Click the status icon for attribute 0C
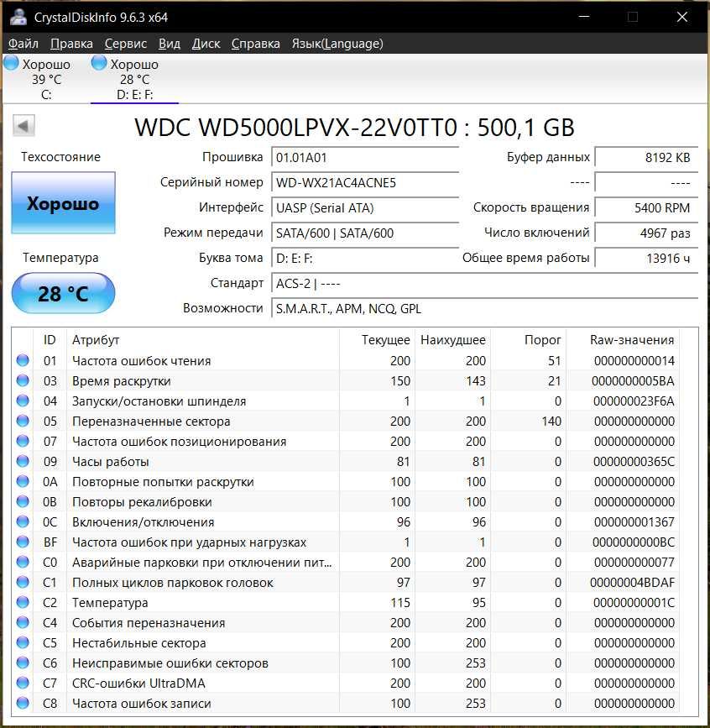The image size is (710, 728). point(23,521)
